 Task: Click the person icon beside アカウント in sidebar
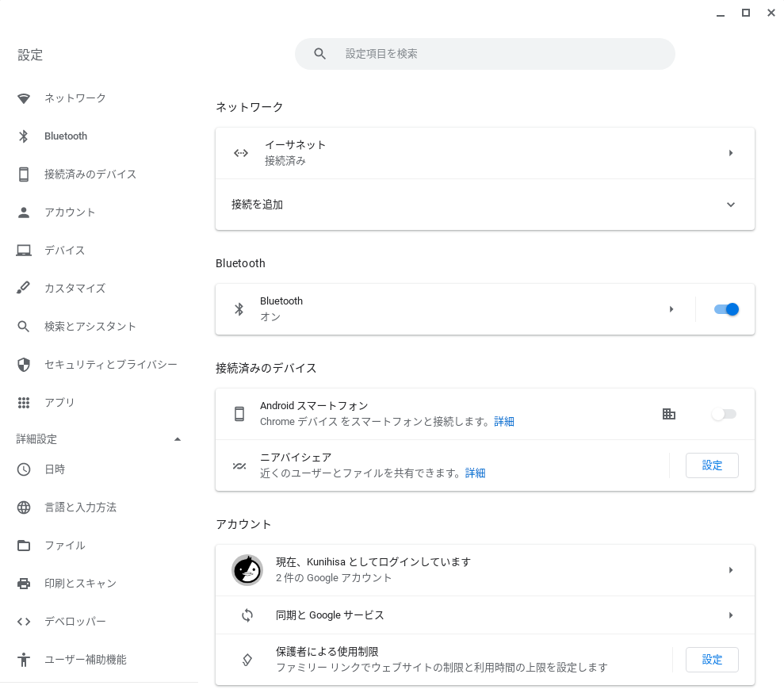[24, 213]
